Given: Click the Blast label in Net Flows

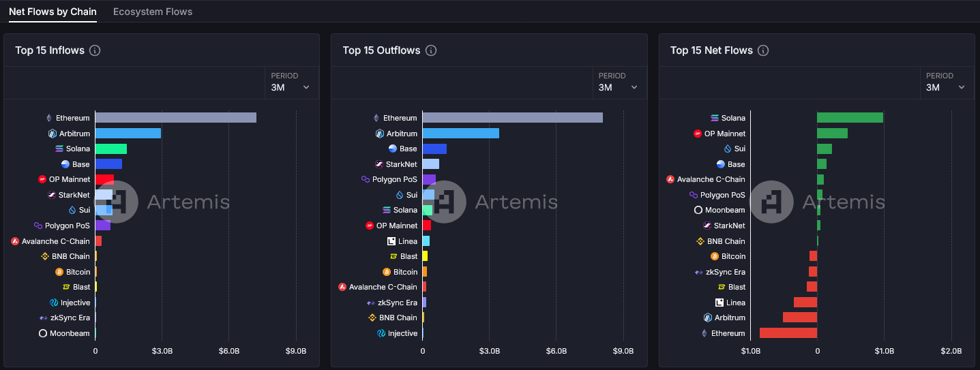Looking at the screenshot, I should pyautogui.click(x=737, y=287).
